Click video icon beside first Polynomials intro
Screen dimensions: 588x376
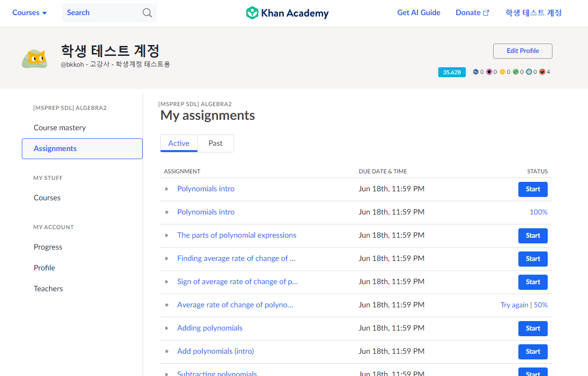click(x=167, y=189)
